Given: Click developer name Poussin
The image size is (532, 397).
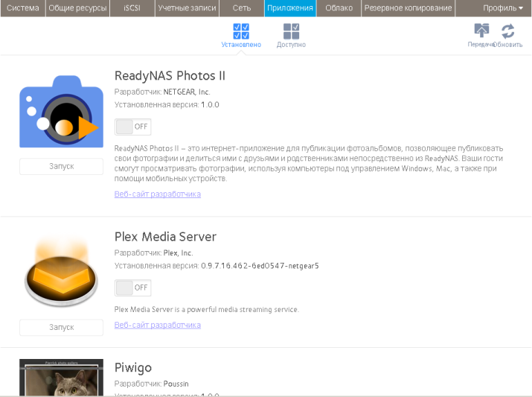Looking at the screenshot, I should 176,384.
